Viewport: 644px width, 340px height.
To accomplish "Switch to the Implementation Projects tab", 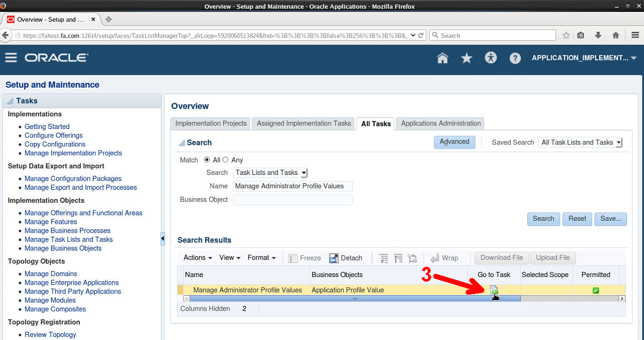I will 210,123.
